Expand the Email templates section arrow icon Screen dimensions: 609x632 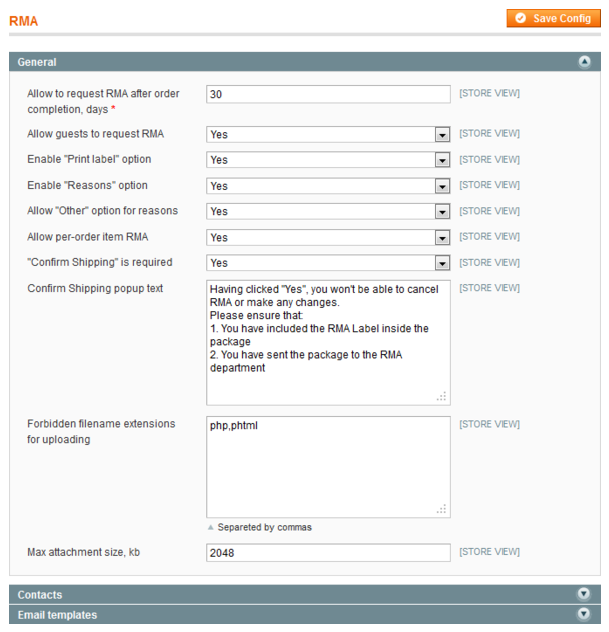tap(584, 614)
